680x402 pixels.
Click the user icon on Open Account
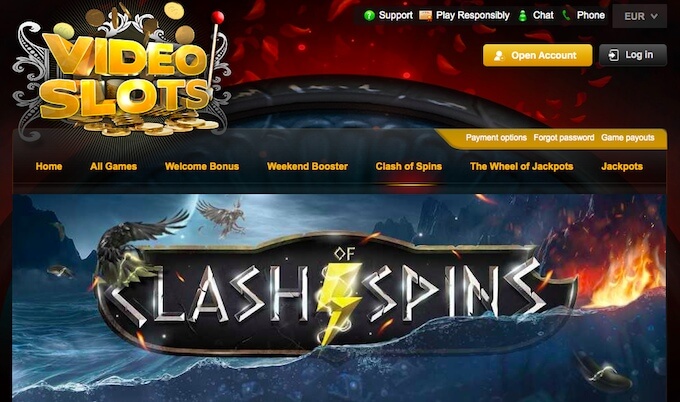coord(499,56)
